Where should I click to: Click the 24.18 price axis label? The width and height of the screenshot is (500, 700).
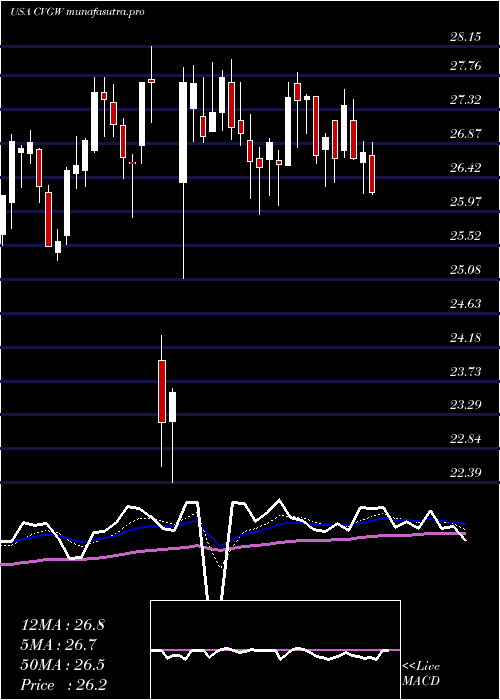tap(465, 338)
